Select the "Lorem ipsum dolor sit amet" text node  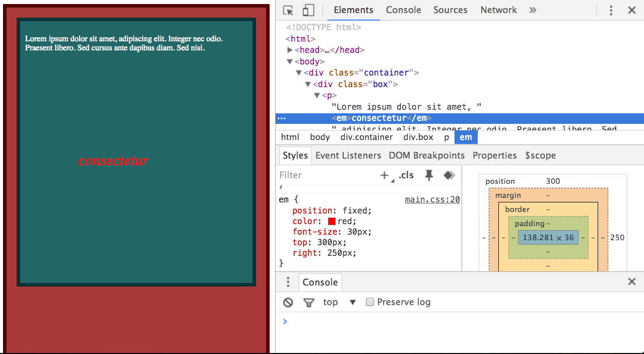(x=406, y=107)
